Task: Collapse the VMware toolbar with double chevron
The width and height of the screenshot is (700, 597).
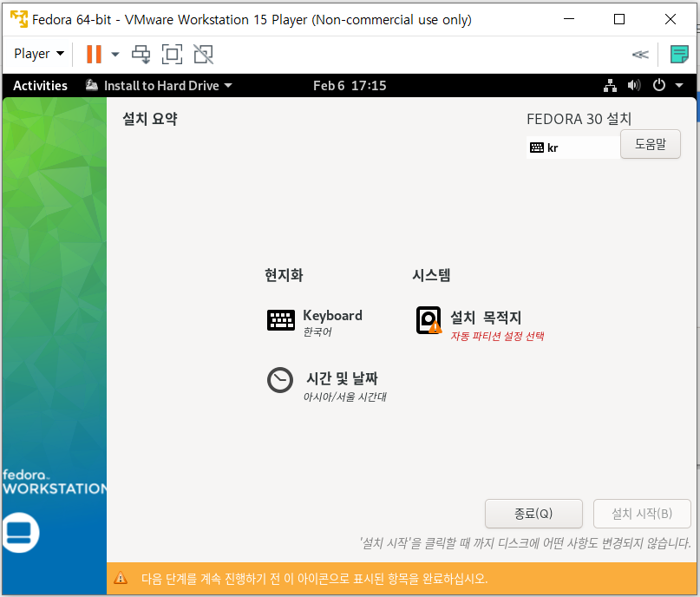Action: tap(640, 55)
